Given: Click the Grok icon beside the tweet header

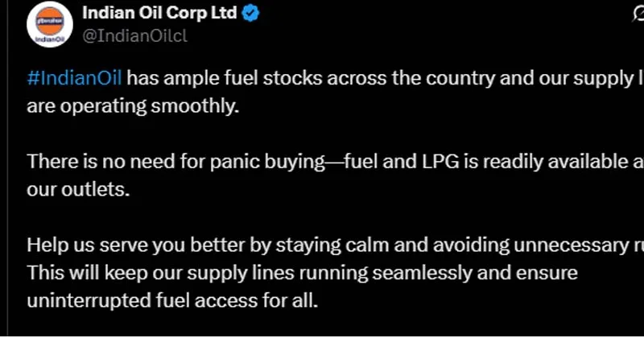Looking at the screenshot, I should pos(638,14).
